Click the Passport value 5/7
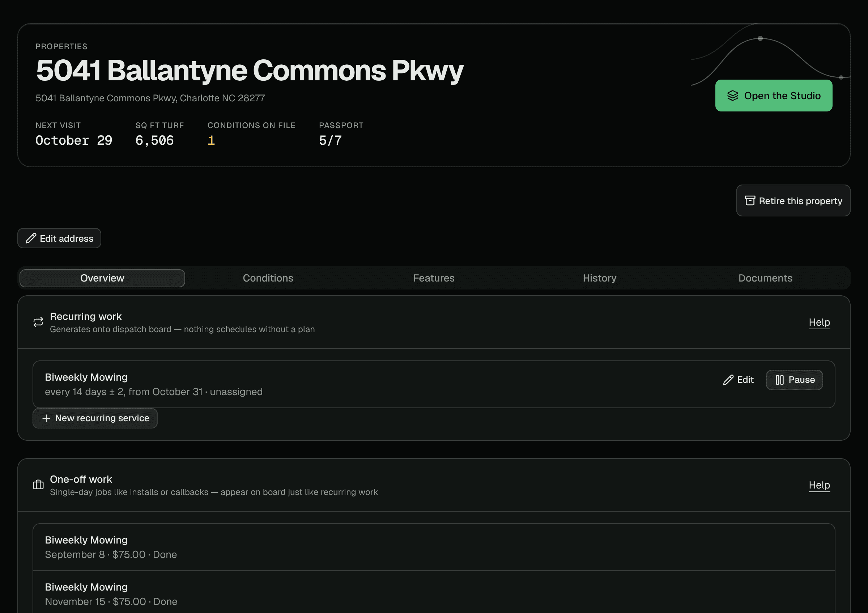This screenshot has height=613, width=868. 331,141
